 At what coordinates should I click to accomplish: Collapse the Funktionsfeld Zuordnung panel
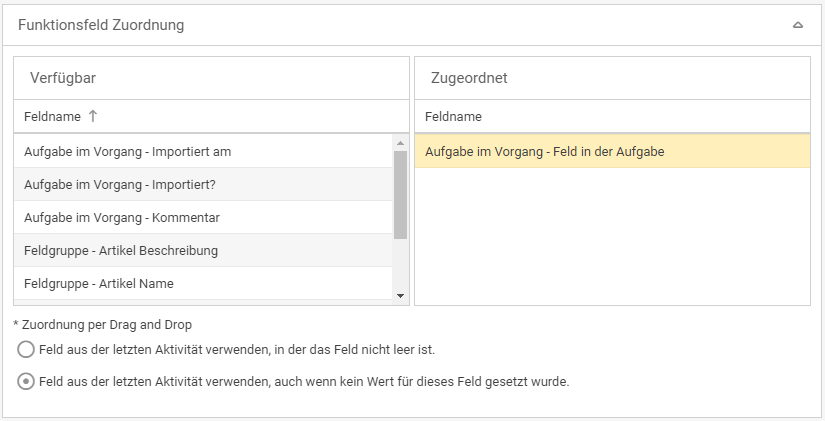[x=797, y=25]
